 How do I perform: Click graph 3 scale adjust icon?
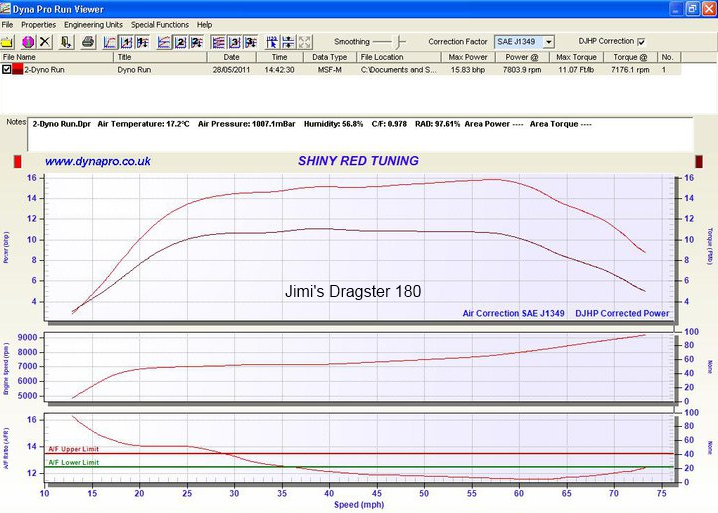click(x=250, y=42)
